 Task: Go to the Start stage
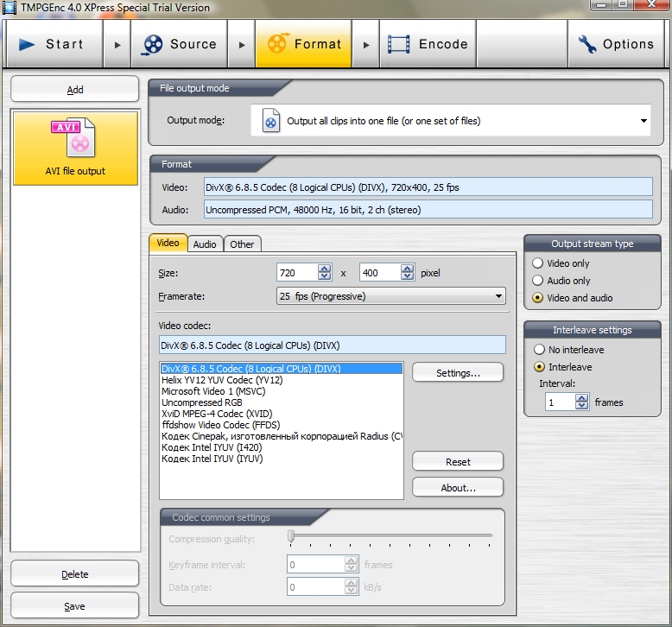pos(54,44)
